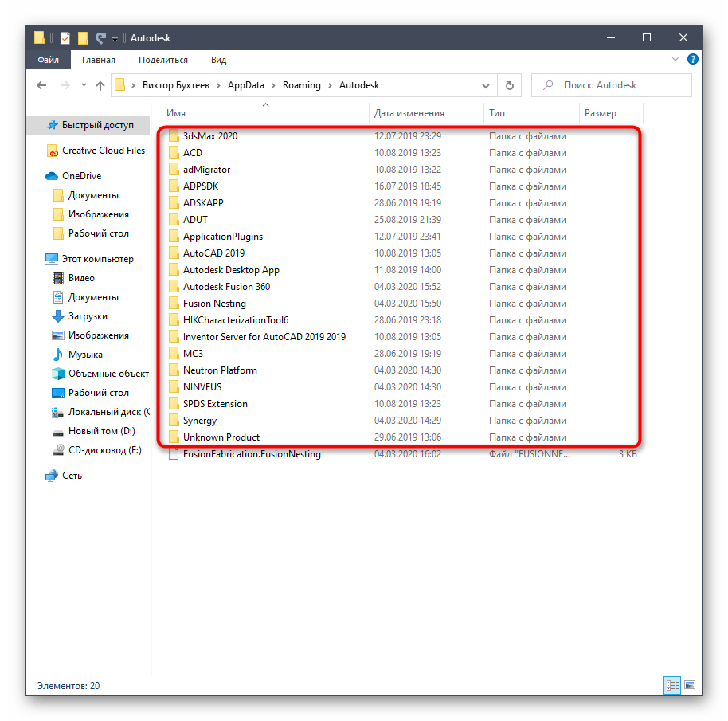Image resolution: width=728 pixels, height=721 pixels.
Task: Select the HIKCharacterizationTool6 folder name
Action: 236,320
